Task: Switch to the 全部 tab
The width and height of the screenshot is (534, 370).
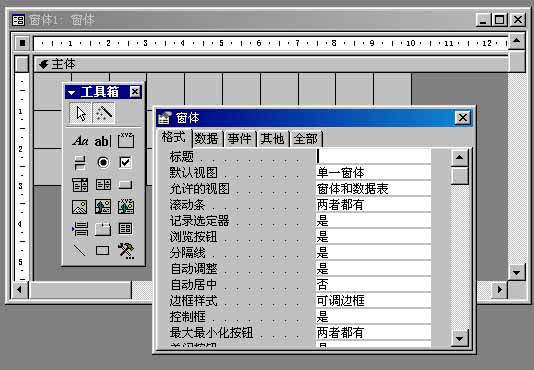Action: [306, 139]
